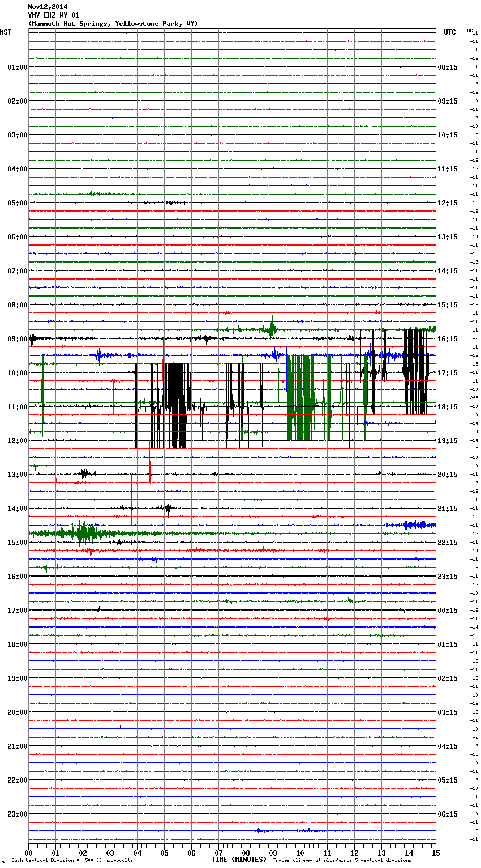The width and height of the screenshot is (481, 868).
Task: Click the minute 10 tick label on x-axis
Action: click(x=300, y=853)
